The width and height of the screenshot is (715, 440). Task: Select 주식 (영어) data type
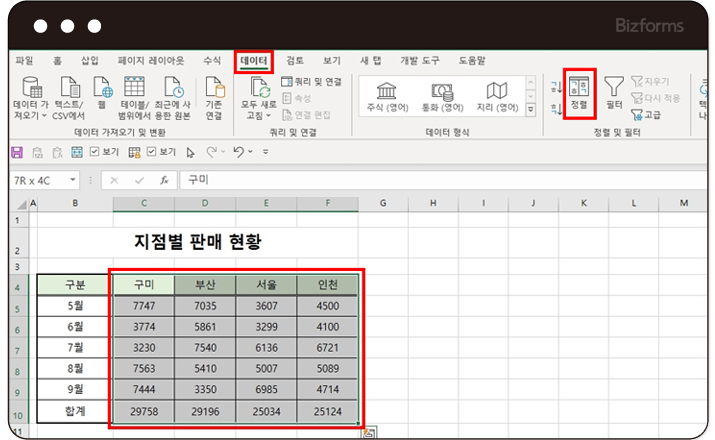click(387, 96)
